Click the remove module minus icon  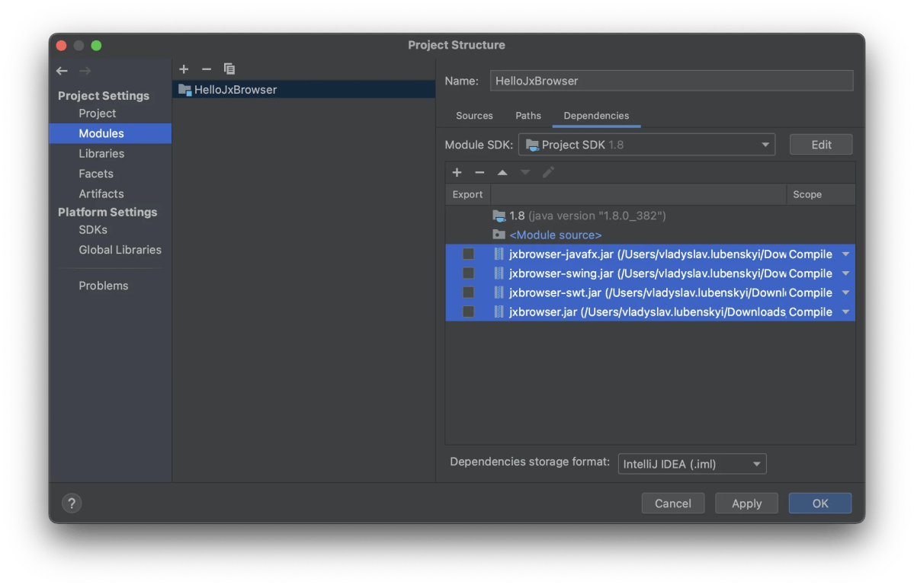click(207, 69)
